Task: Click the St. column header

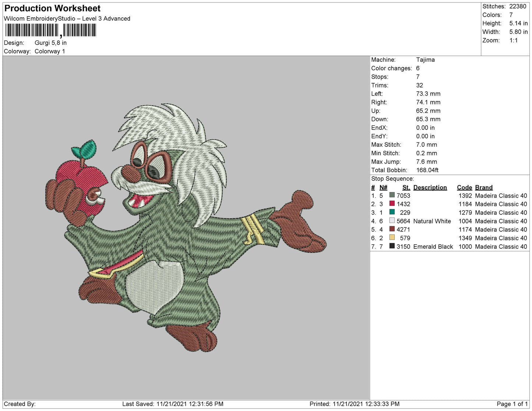Action: point(406,187)
